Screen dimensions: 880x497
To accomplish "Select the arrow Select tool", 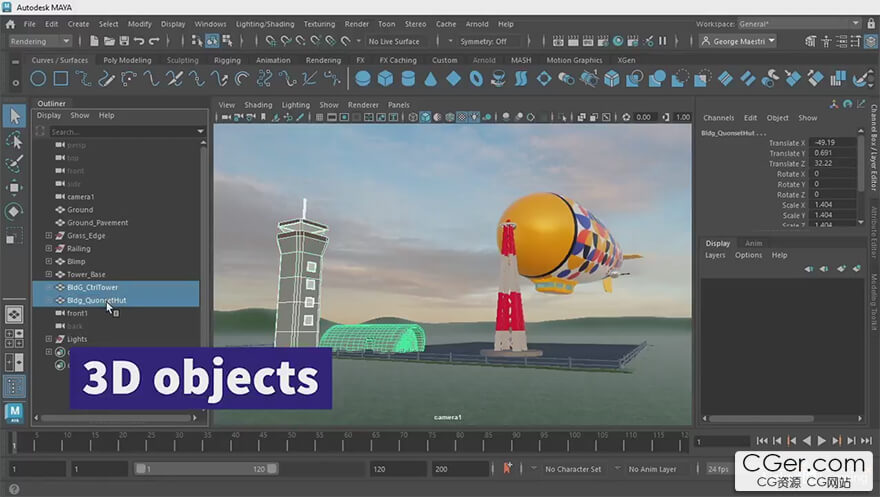I will (14, 117).
